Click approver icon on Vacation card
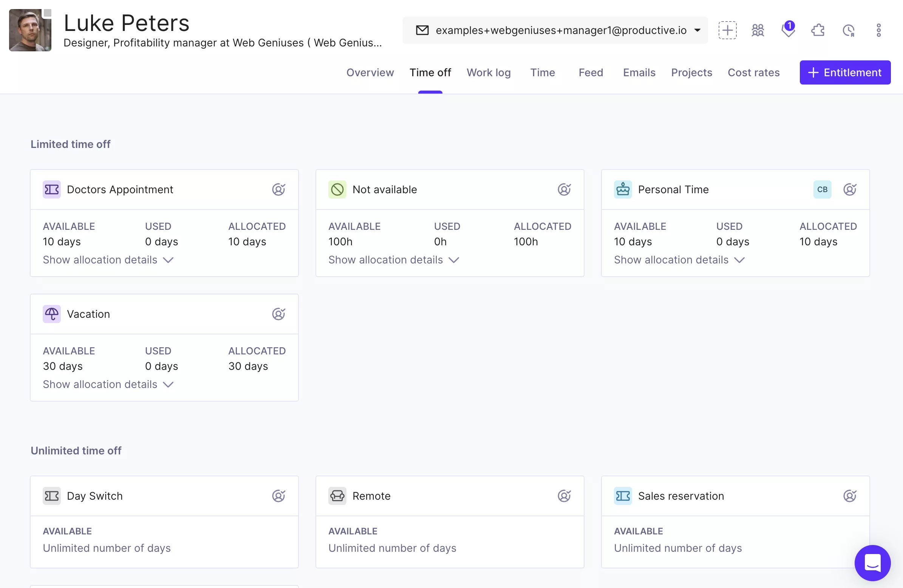The width and height of the screenshot is (903, 588). [278, 314]
